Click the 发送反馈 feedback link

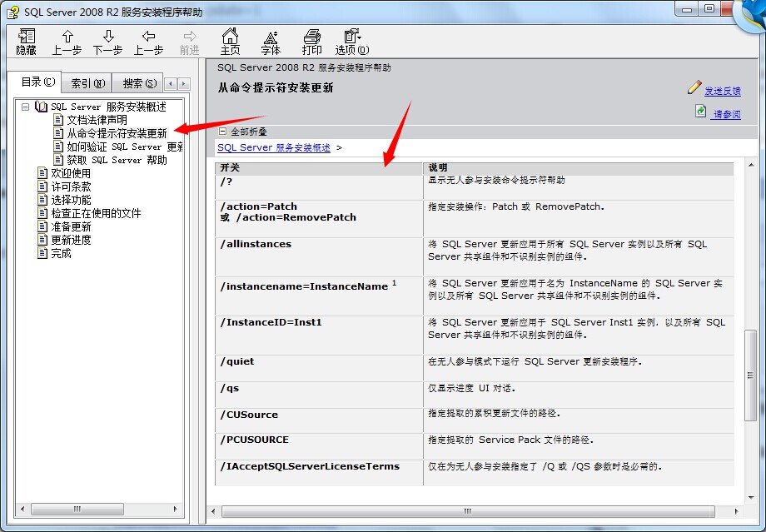[x=723, y=91]
